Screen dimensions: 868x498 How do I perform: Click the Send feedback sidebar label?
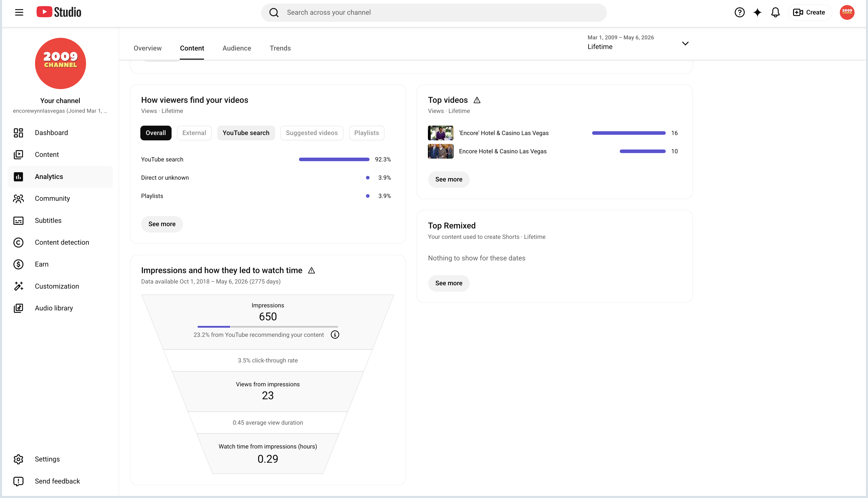(57, 481)
